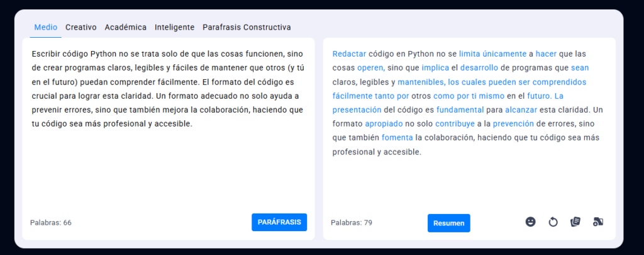
Task: Click the smiley face feedback icon
Action: (x=530, y=222)
